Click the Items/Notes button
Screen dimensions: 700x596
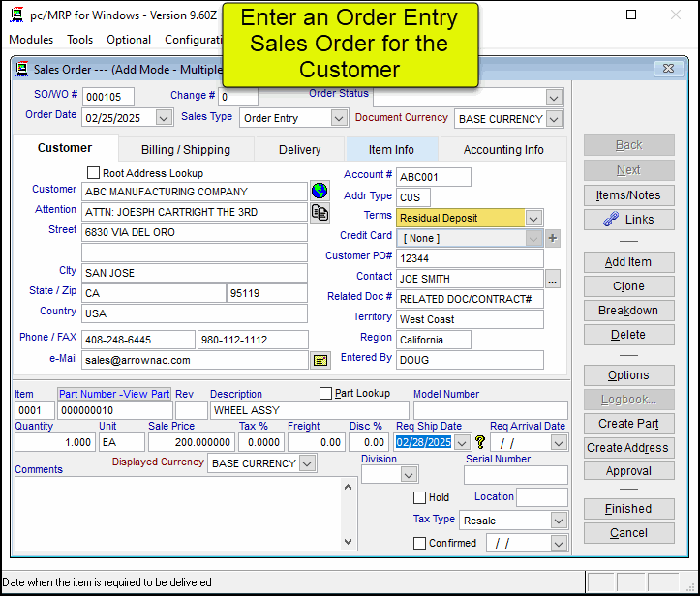(628, 195)
